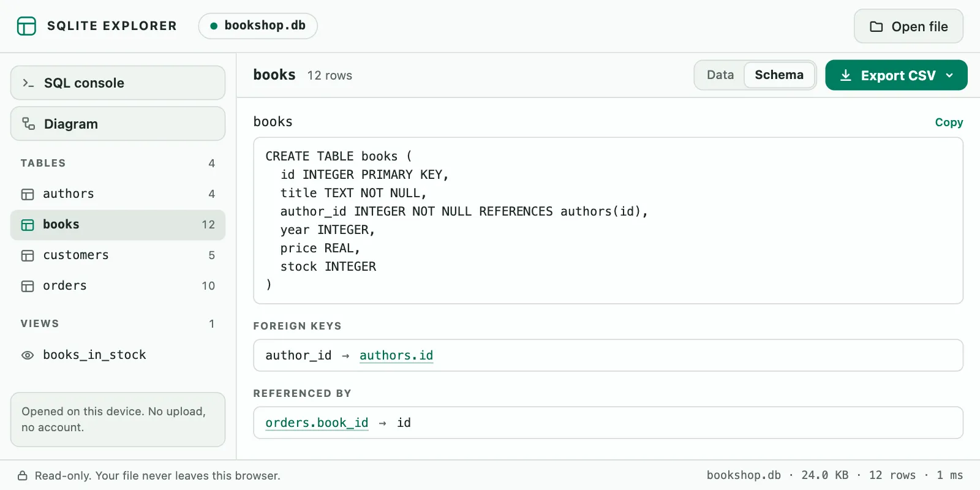
Task: Click the REFERENCED BY label
Action: pos(302,393)
